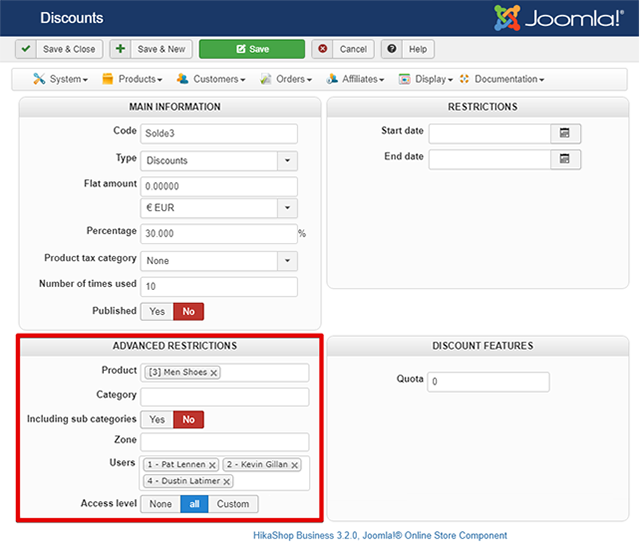Set Published to No
This screenshot has width=640, height=548.
tap(189, 312)
